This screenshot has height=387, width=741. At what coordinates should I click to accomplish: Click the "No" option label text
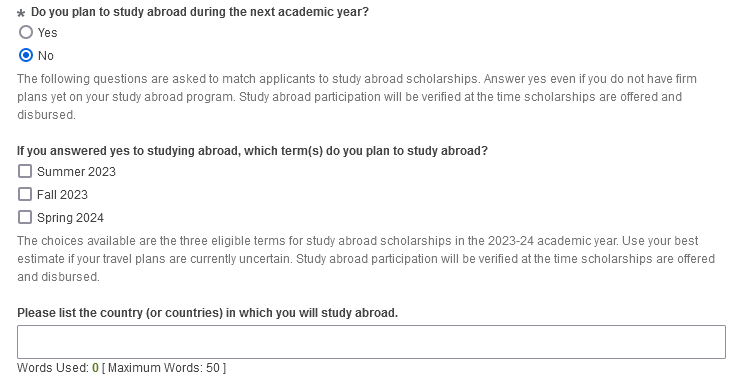(x=46, y=56)
